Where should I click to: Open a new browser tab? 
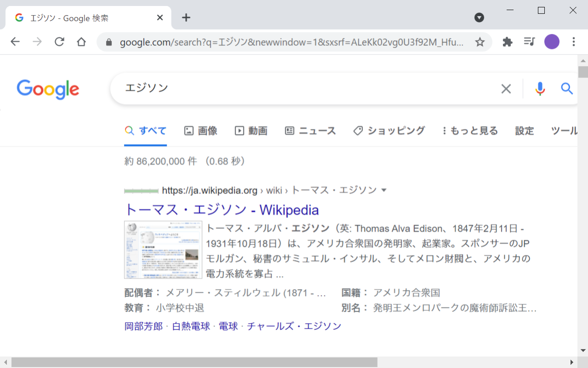pyautogui.click(x=186, y=17)
